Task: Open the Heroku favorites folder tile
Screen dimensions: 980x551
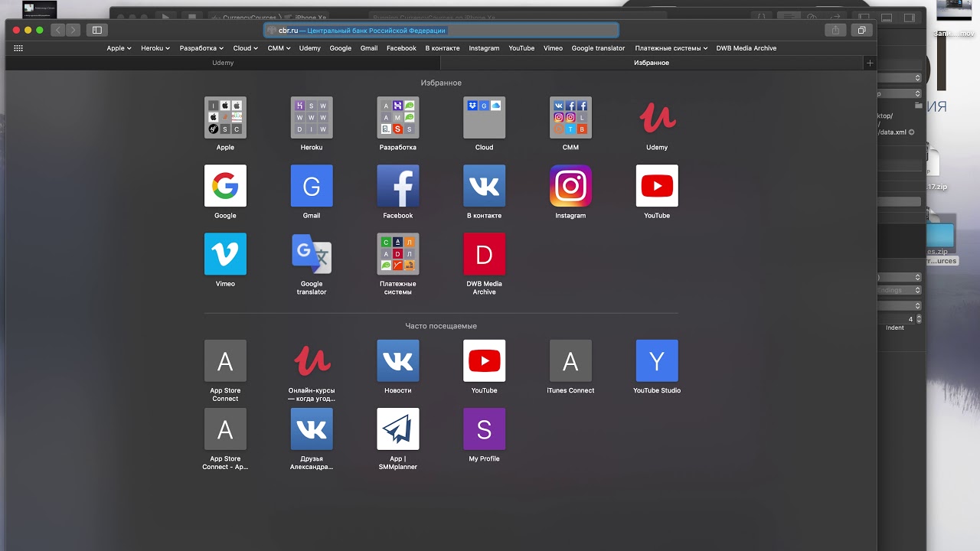Action: click(312, 117)
